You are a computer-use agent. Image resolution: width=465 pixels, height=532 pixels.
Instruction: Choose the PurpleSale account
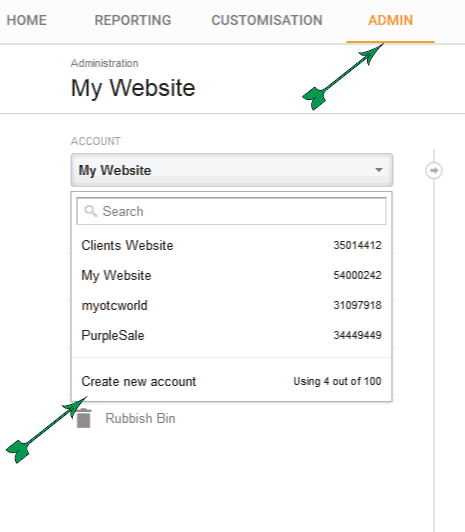(x=231, y=335)
